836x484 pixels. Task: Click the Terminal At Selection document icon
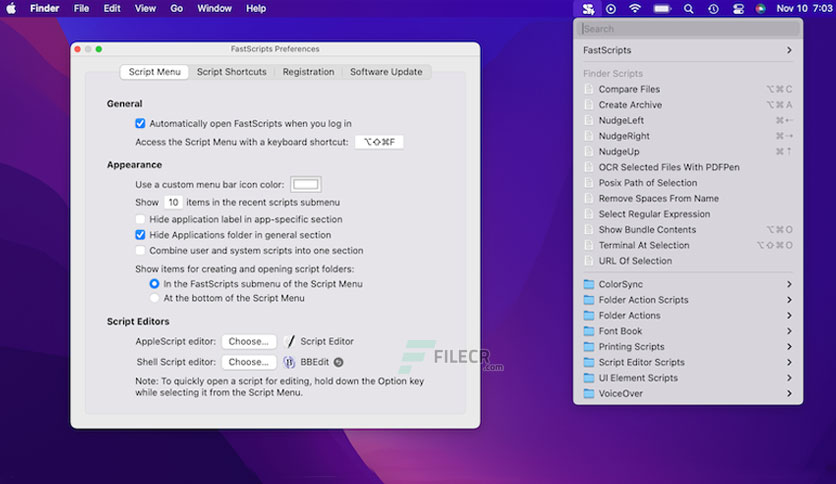click(x=589, y=245)
